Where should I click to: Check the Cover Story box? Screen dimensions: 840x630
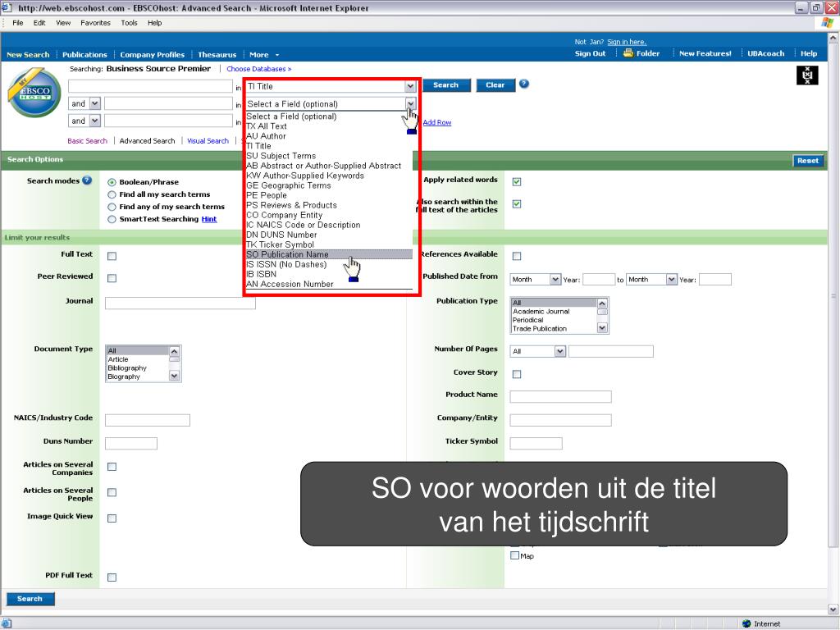pos(517,374)
